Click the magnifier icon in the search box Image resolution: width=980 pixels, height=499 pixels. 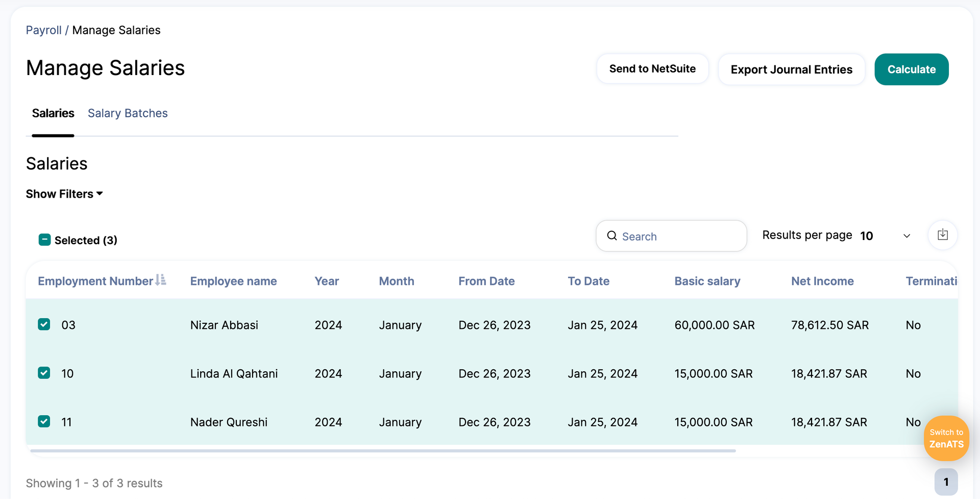point(612,236)
